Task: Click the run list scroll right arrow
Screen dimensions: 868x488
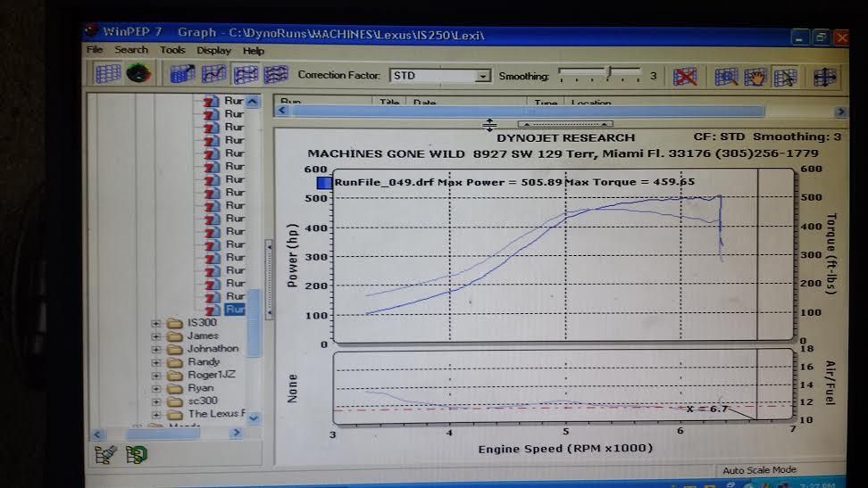Action: coord(841,112)
